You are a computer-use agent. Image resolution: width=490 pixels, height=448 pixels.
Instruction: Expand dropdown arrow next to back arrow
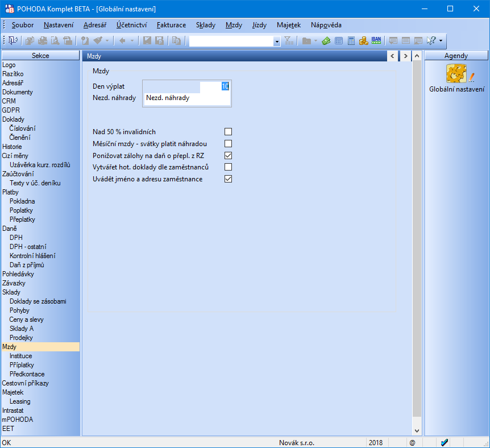(x=132, y=40)
